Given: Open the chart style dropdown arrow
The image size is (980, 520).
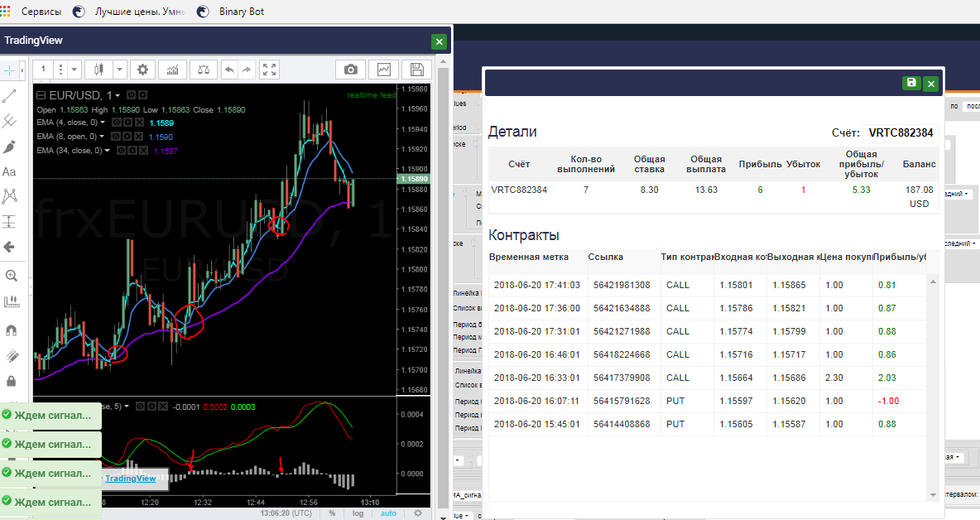Looking at the screenshot, I should 119,70.
